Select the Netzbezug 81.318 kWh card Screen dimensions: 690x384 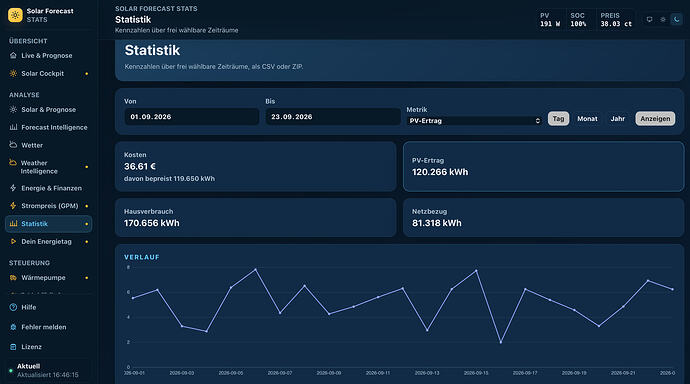(x=543, y=217)
